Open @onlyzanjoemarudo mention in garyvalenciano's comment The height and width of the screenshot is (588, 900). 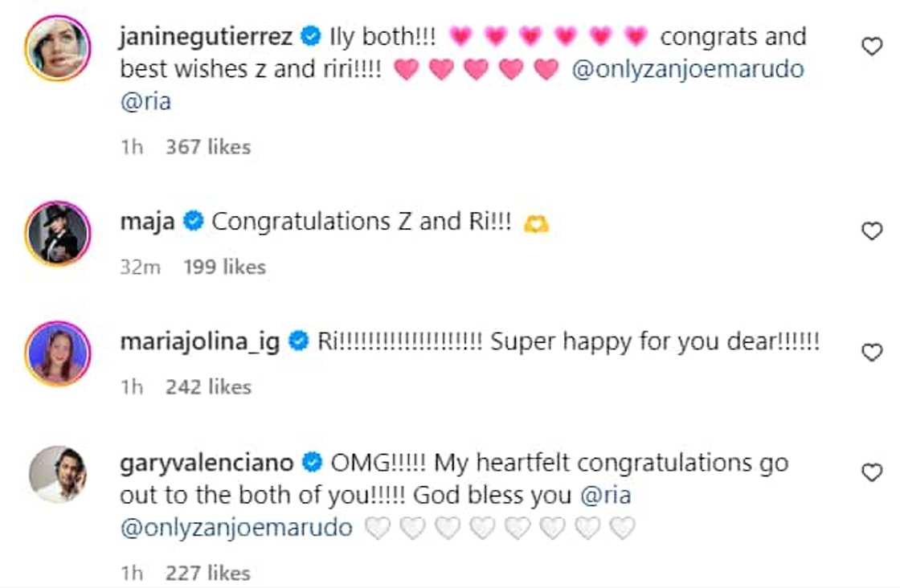tap(236, 528)
